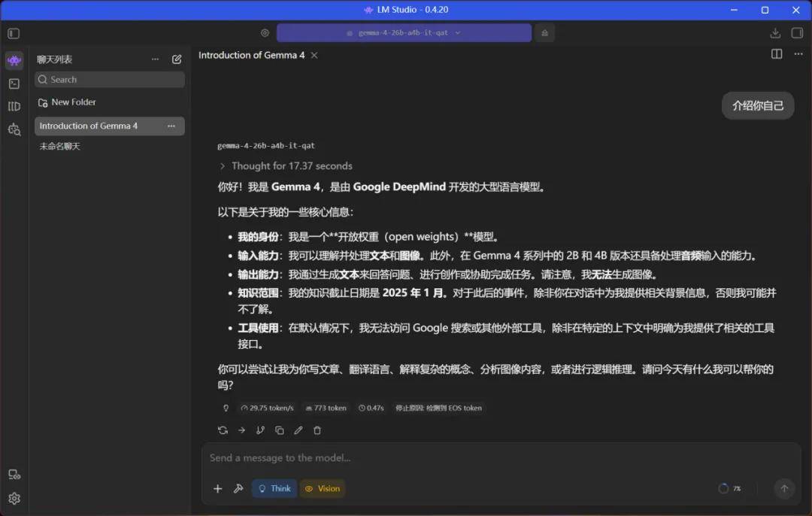The width and height of the screenshot is (812, 516).
Task: Toggle the left sidebar panel icon
Action: [14, 34]
